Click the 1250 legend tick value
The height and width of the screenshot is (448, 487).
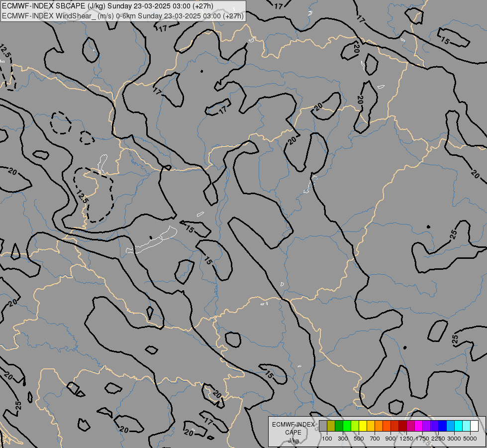[x=406, y=439]
